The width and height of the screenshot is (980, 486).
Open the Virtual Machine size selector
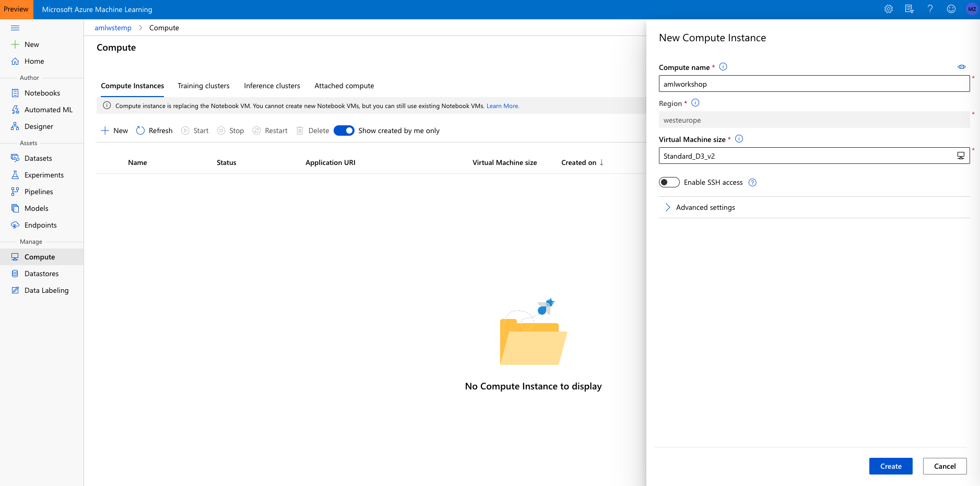814,156
